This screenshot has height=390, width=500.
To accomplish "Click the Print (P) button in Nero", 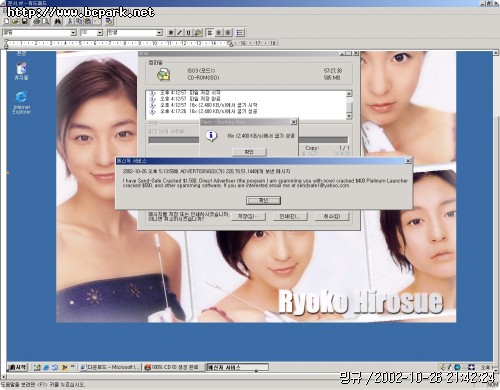I will pyautogui.click(x=290, y=216).
